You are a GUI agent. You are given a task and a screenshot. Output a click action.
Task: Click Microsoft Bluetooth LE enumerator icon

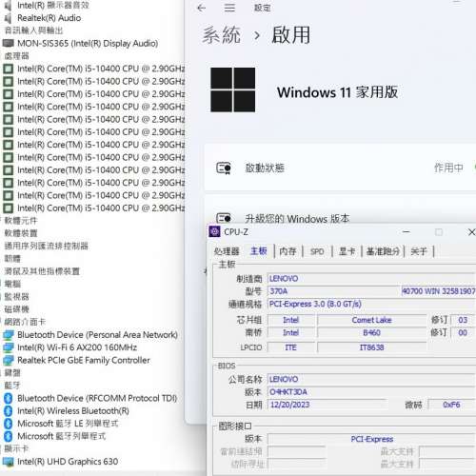pos(9,424)
